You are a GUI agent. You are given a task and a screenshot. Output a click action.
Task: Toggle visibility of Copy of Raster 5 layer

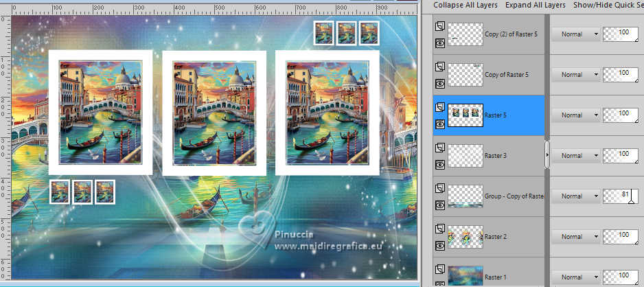click(440, 84)
